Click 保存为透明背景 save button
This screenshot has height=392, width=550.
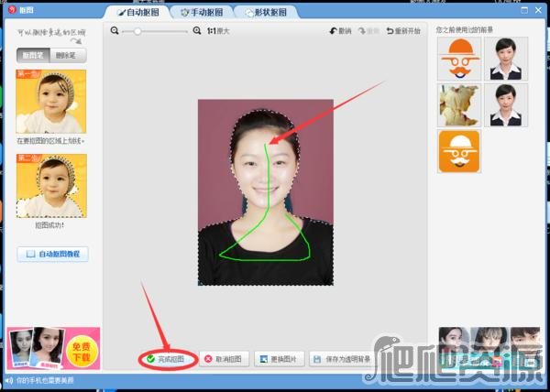coord(342,359)
